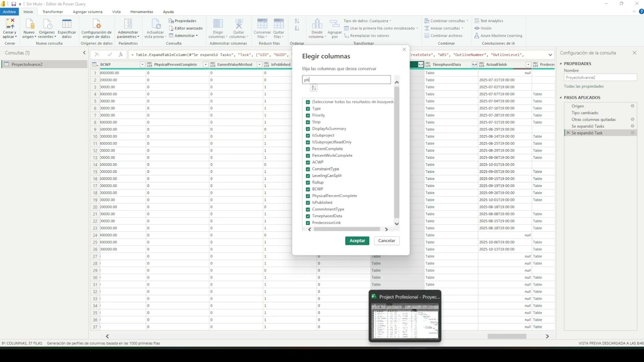Open the Archivo tab
The image size is (644, 362).
click(x=10, y=12)
